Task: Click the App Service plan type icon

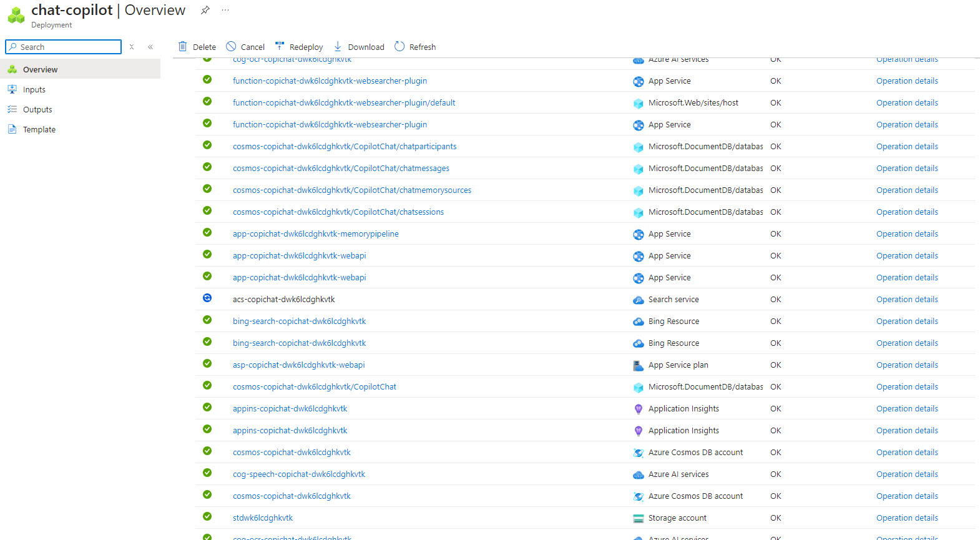Action: point(639,365)
